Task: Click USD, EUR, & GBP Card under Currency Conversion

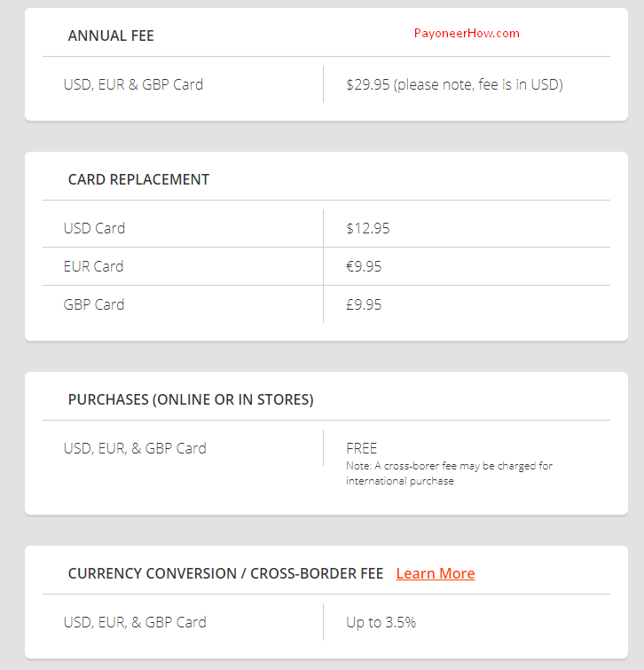Action: tap(135, 622)
